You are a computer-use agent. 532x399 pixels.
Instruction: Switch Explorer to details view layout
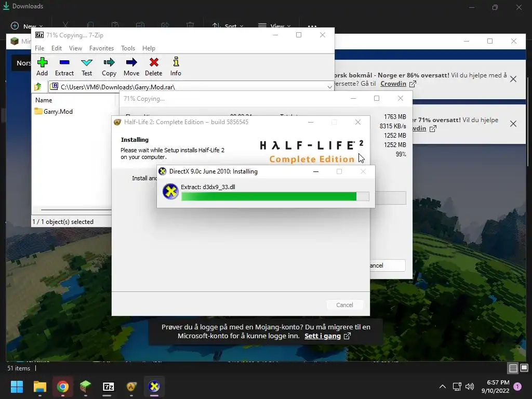[513, 368]
